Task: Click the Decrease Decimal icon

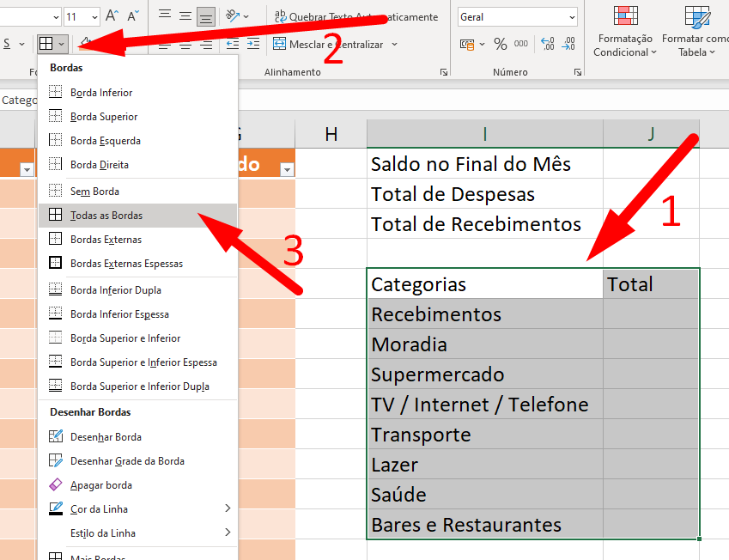Action: click(568, 44)
